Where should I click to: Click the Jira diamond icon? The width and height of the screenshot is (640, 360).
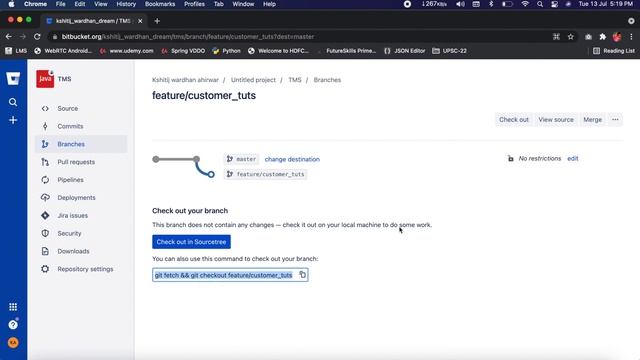(45, 216)
